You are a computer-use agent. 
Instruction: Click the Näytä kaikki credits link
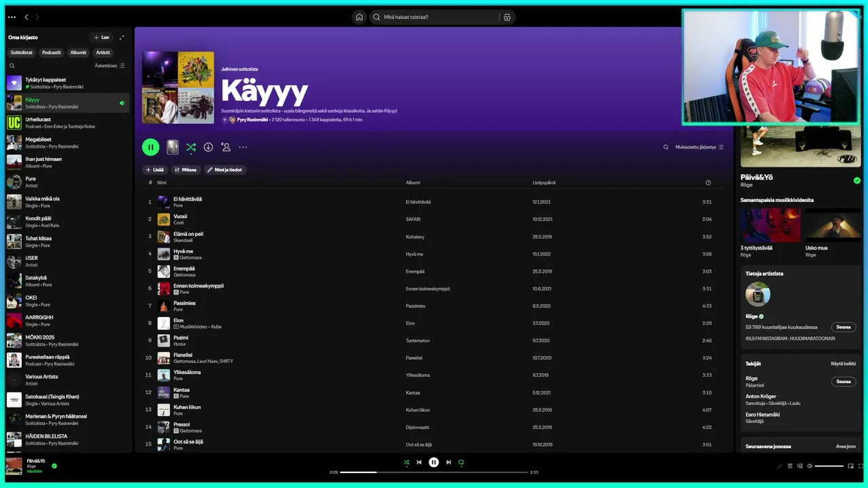pos(844,364)
